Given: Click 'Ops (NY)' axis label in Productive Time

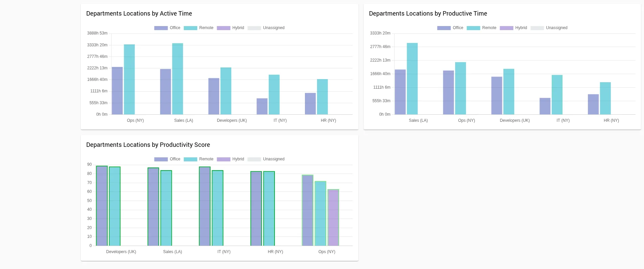Looking at the screenshot, I should pyautogui.click(x=467, y=120).
